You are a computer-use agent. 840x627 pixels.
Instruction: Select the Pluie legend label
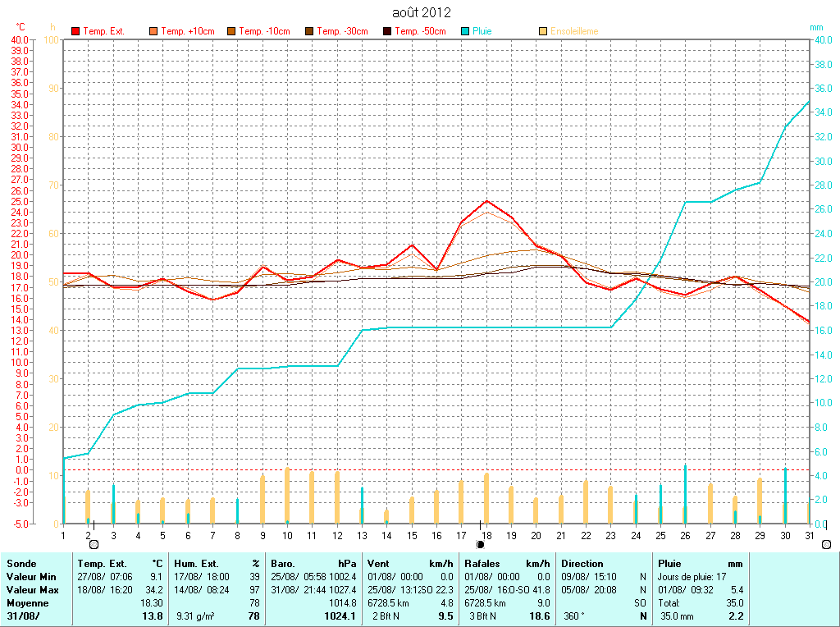(482, 31)
